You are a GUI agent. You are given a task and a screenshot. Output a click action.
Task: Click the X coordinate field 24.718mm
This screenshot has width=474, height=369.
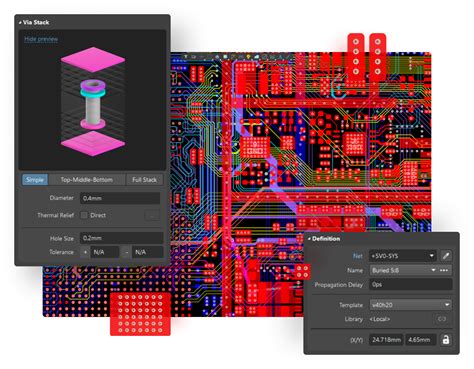[x=386, y=340]
